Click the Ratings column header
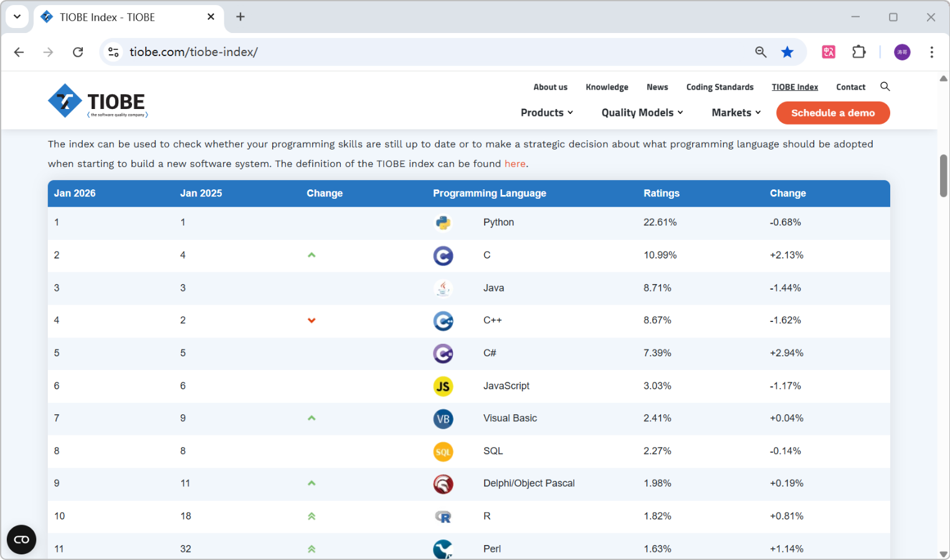Image resolution: width=950 pixels, height=560 pixels. point(662,193)
